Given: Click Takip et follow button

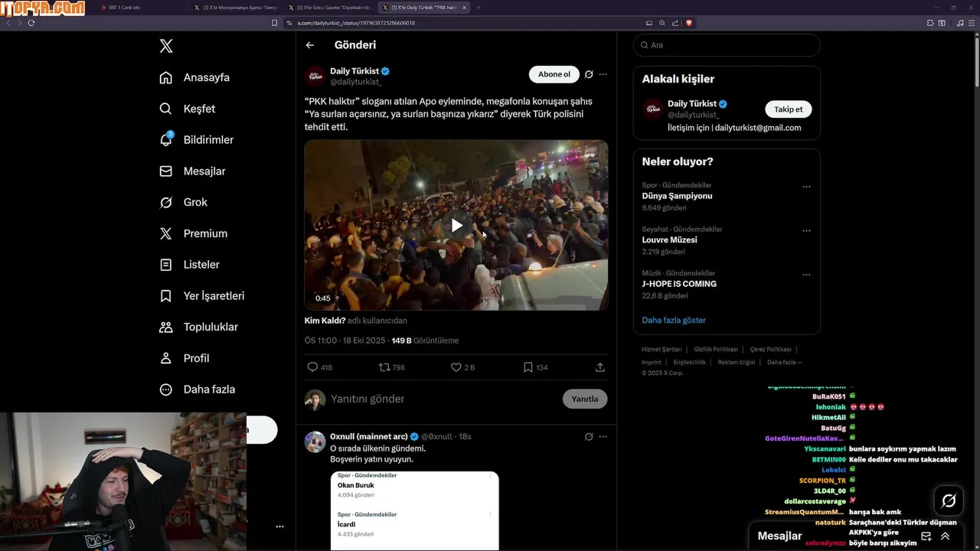Looking at the screenshot, I should pos(788,109).
